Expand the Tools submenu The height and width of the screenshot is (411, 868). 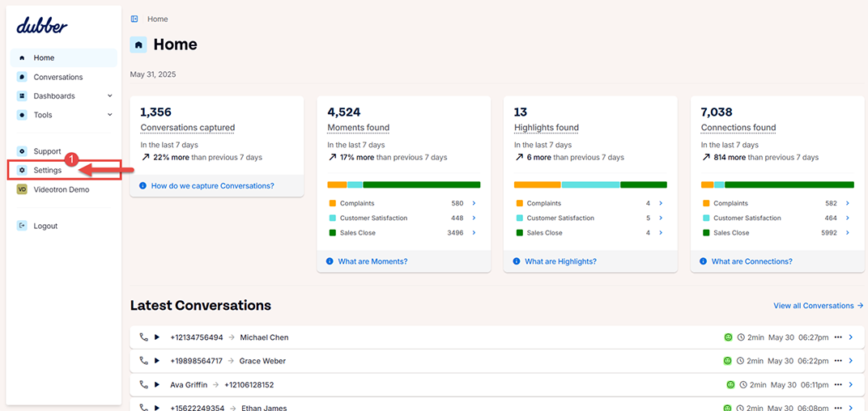point(109,115)
